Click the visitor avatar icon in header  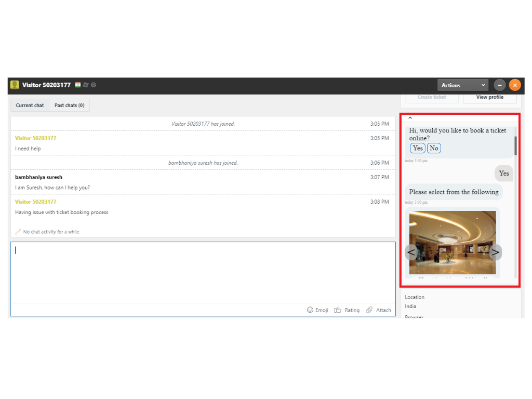[x=15, y=85]
